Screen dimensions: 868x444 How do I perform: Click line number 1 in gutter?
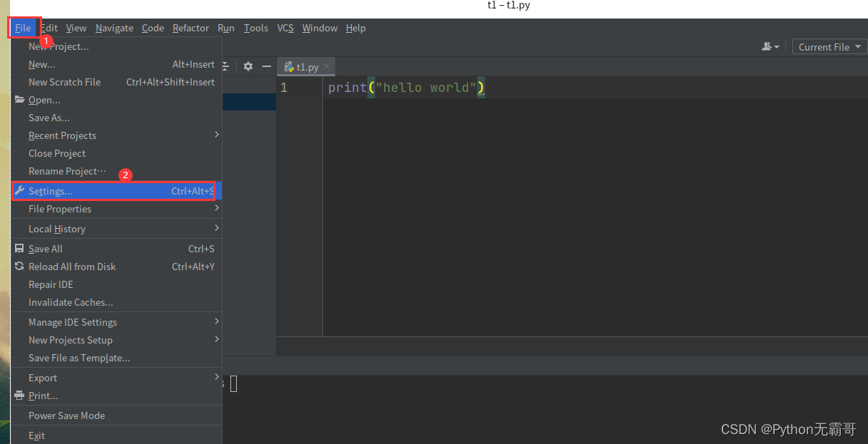tap(284, 88)
